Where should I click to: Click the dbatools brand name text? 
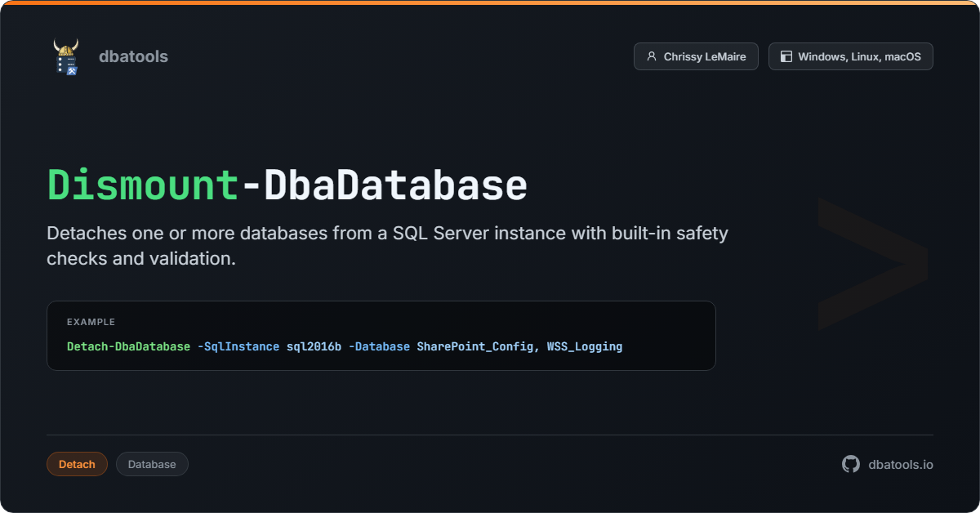(133, 56)
